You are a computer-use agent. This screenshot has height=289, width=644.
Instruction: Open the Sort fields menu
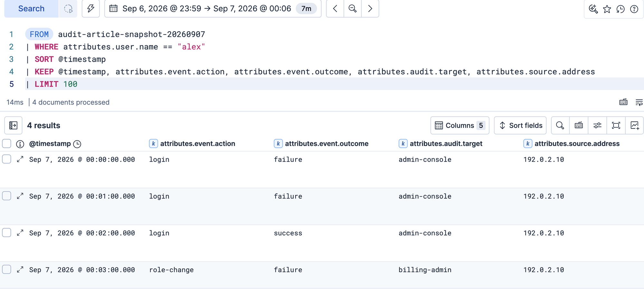(x=520, y=125)
